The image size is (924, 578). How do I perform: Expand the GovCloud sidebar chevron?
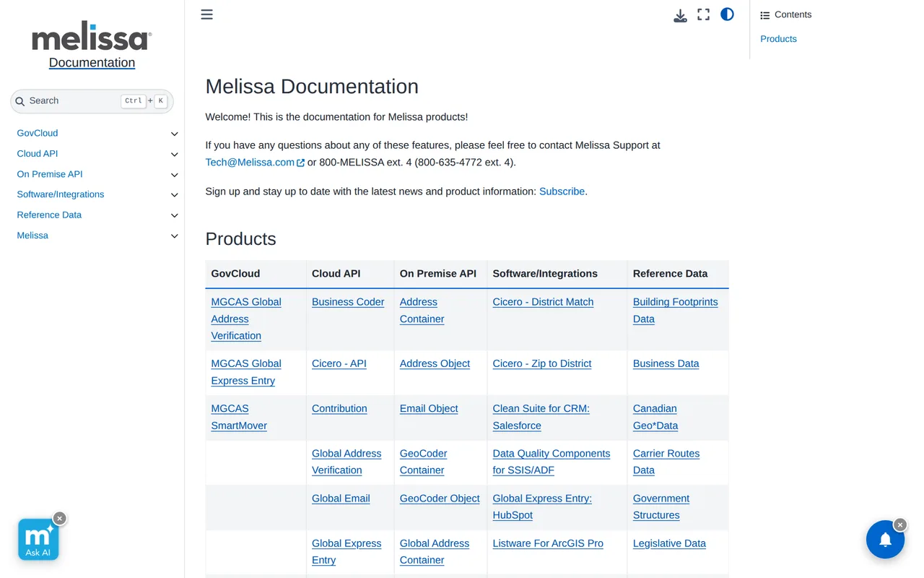(x=174, y=134)
